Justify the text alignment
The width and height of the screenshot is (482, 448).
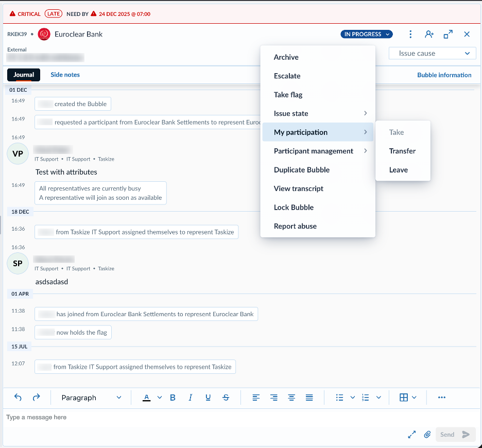pyautogui.click(x=309, y=398)
